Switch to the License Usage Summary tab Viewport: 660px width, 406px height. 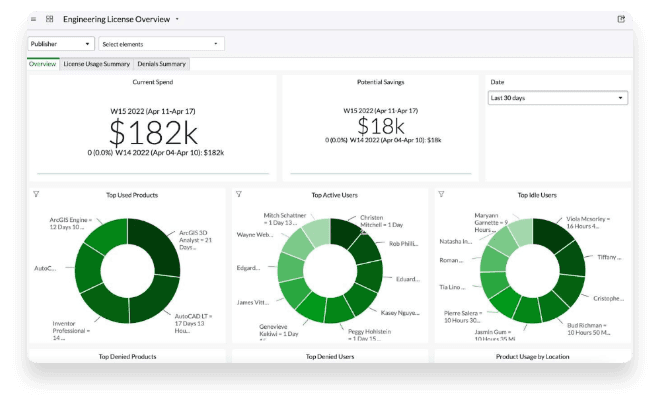pos(96,64)
